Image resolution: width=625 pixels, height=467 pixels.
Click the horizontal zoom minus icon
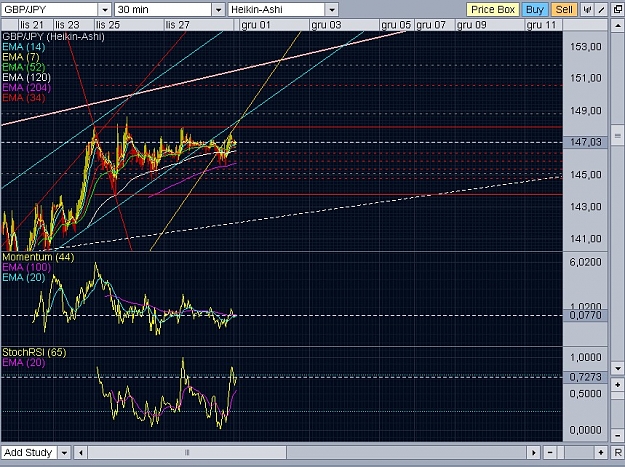(x=550, y=453)
